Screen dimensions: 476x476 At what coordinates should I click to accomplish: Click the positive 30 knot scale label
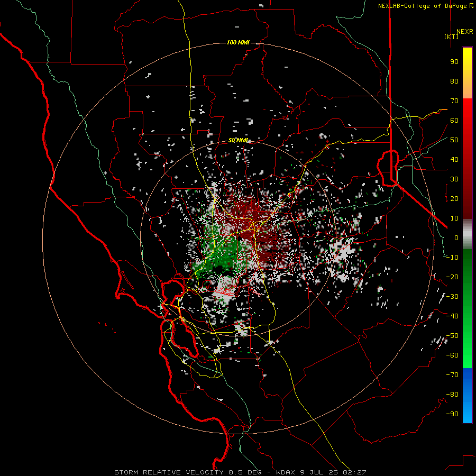point(454,179)
